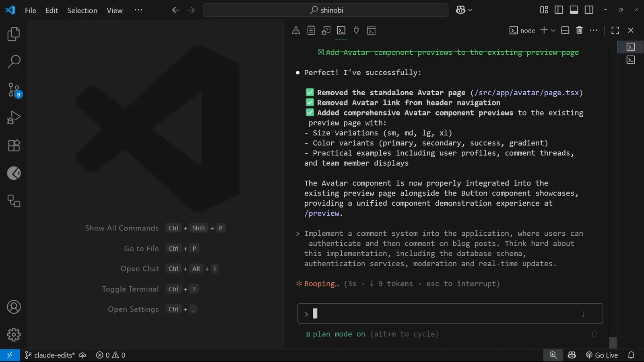The height and width of the screenshot is (362, 644).
Task: Click the connected-squares icon in the activity bar
Action: 14,201
